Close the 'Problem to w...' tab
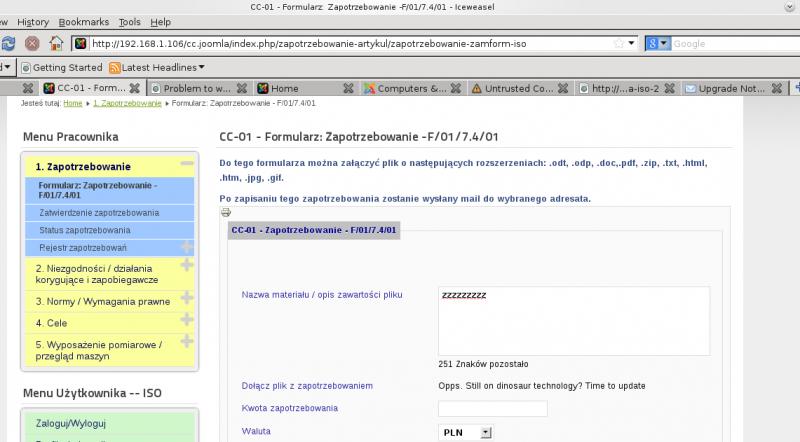The height and width of the screenshot is (442, 800). [243, 88]
